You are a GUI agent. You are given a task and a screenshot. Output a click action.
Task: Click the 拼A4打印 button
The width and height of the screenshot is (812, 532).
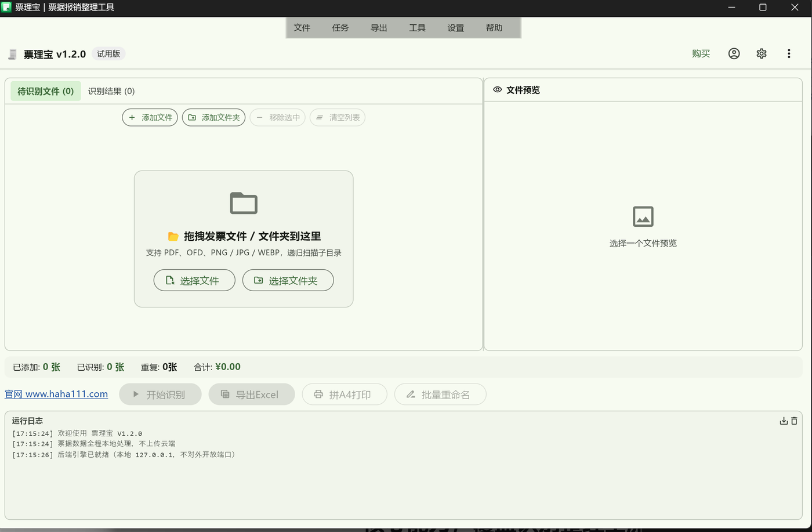(345, 395)
